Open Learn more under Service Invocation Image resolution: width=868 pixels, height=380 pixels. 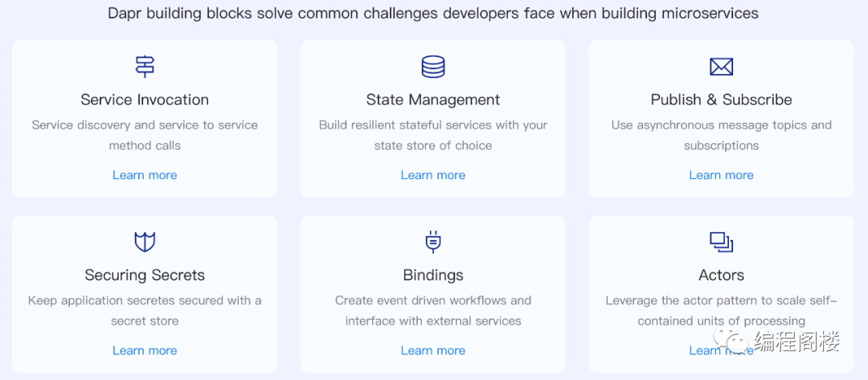(145, 175)
